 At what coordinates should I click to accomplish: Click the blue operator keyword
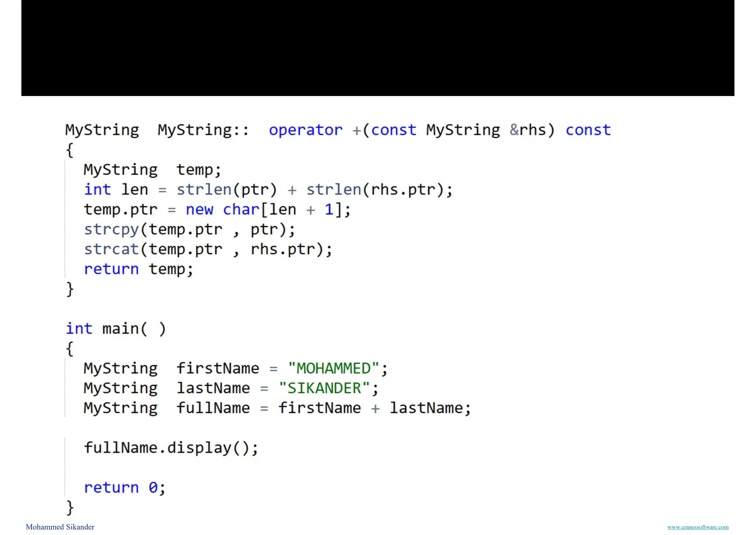(305, 130)
